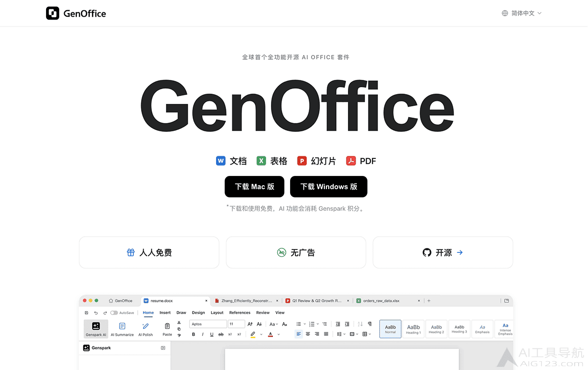This screenshot has width=588, height=370.
Task: Click the save icon in quick toolbar
Action: click(86, 313)
